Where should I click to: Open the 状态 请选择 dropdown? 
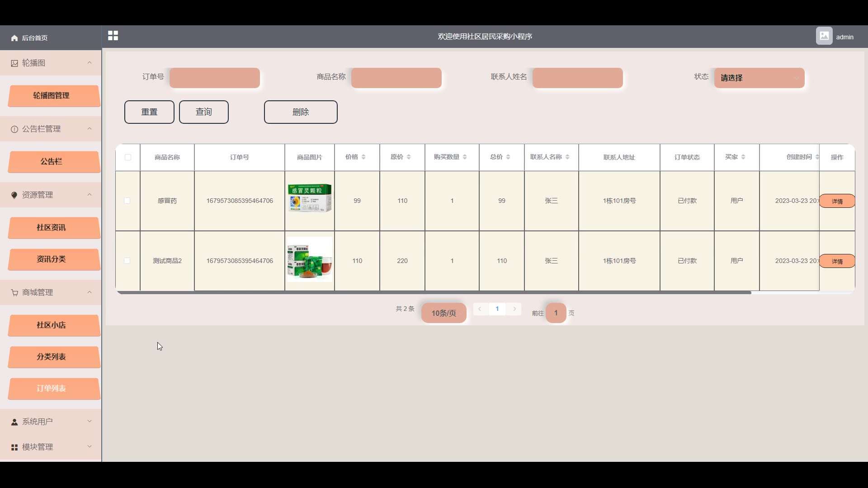pyautogui.click(x=759, y=78)
